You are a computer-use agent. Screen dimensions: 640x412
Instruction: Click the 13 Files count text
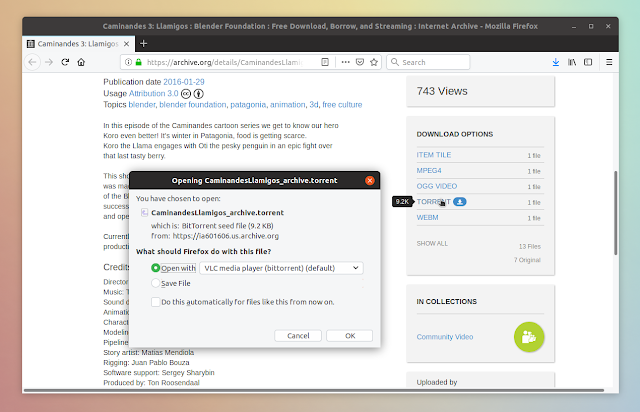(529, 247)
